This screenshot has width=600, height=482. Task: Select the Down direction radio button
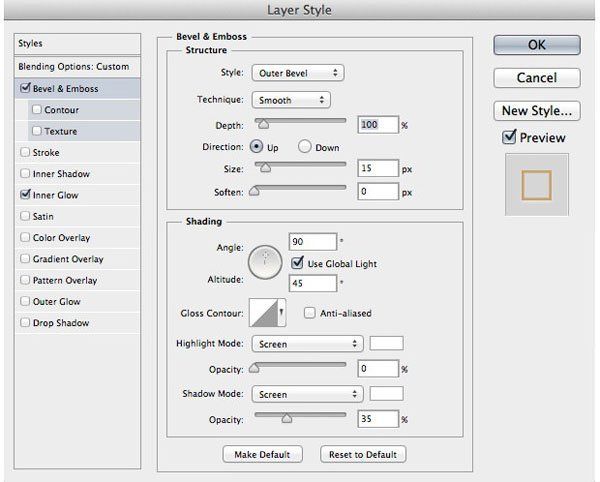[305, 147]
